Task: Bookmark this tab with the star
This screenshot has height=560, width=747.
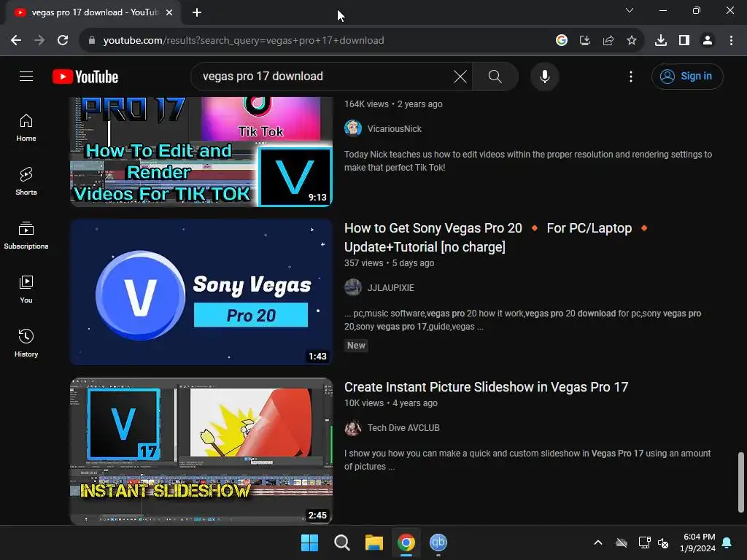Action: (631, 41)
